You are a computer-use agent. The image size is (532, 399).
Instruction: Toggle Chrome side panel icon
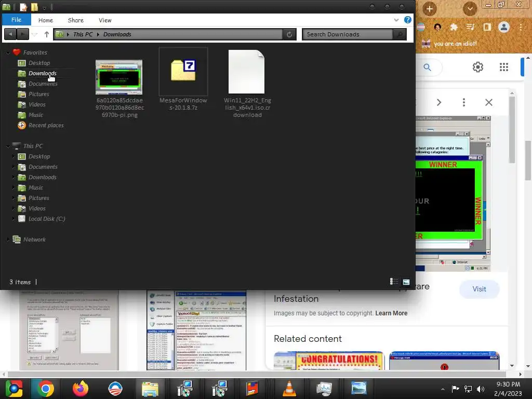[487, 27]
